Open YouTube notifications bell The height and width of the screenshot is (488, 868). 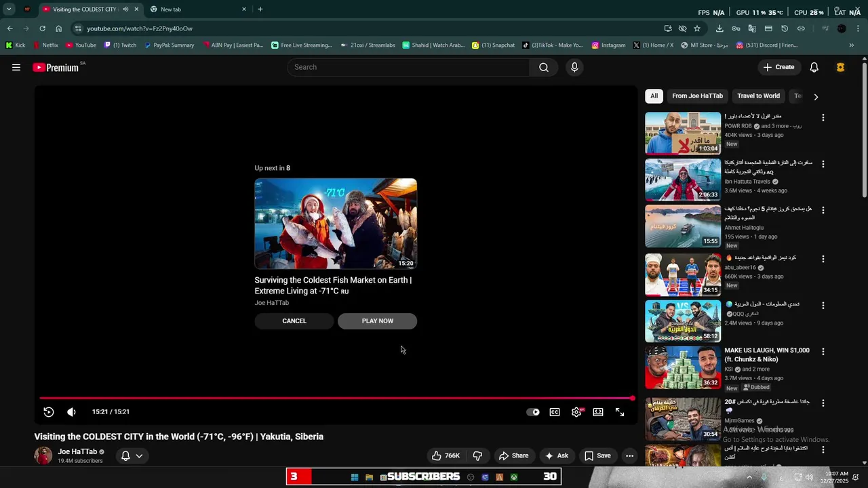pos(814,67)
